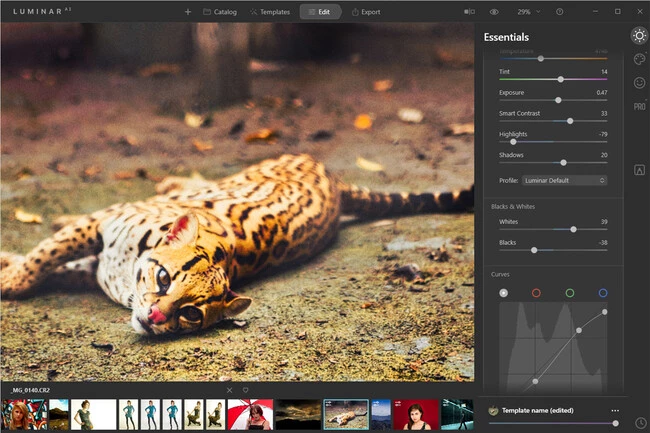Open the Essentials tools sun icon
The width and height of the screenshot is (650, 433).
coord(639,37)
